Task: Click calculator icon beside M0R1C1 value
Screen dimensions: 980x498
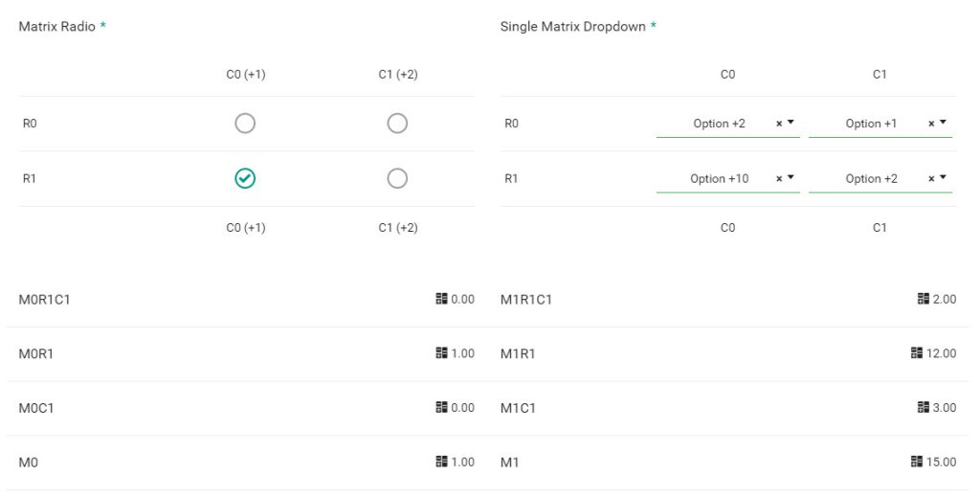Action: point(441,299)
